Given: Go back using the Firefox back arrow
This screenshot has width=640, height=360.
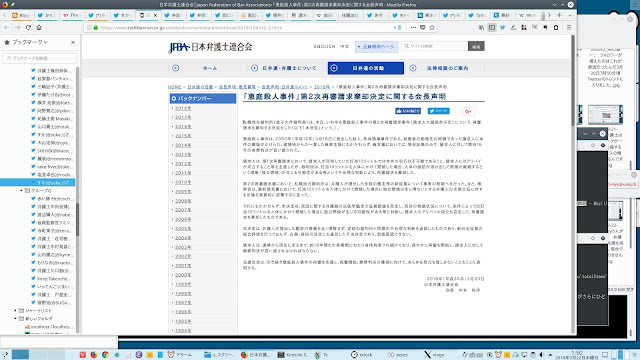Looking at the screenshot, I should (x=7, y=27).
